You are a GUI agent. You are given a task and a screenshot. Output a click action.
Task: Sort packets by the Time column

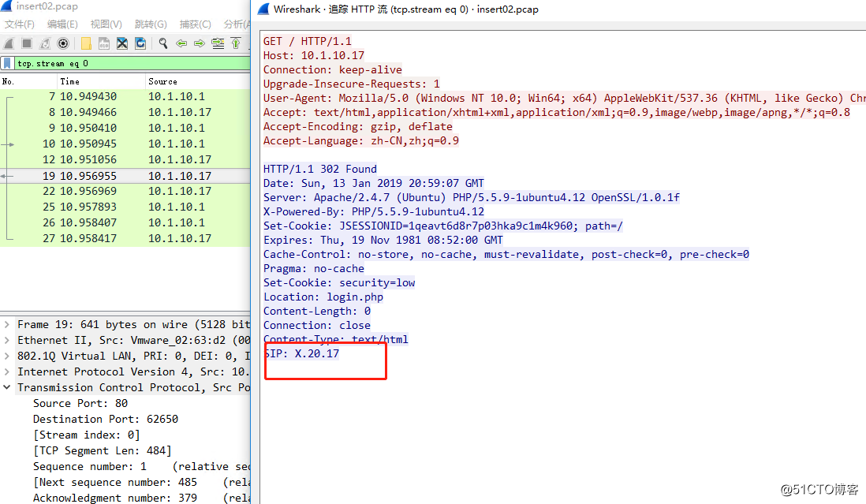[x=69, y=81]
